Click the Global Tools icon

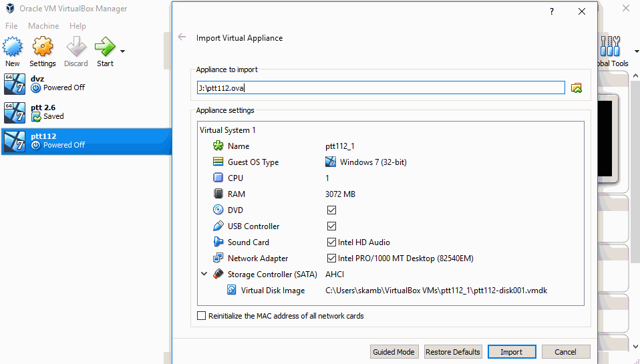tap(610, 46)
